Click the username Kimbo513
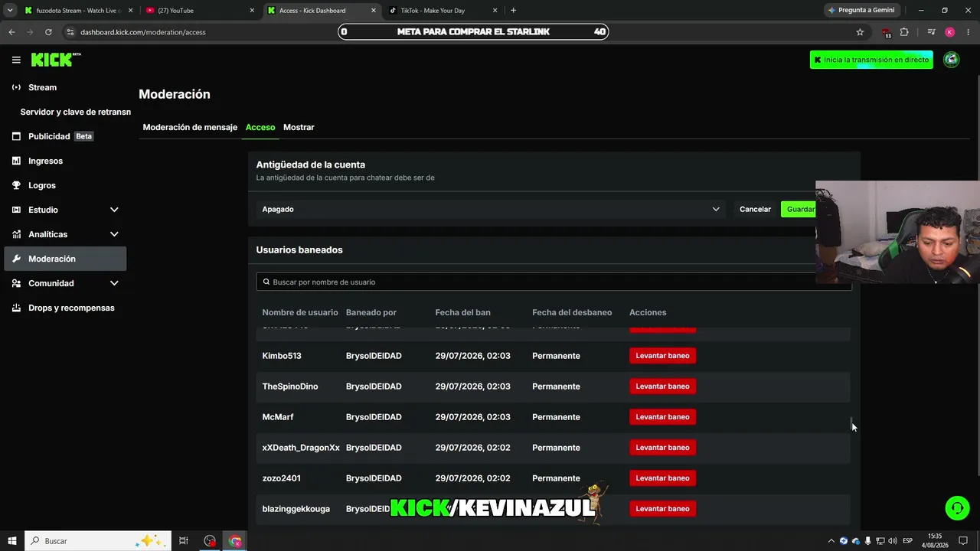This screenshot has height=551, width=980. point(282,356)
